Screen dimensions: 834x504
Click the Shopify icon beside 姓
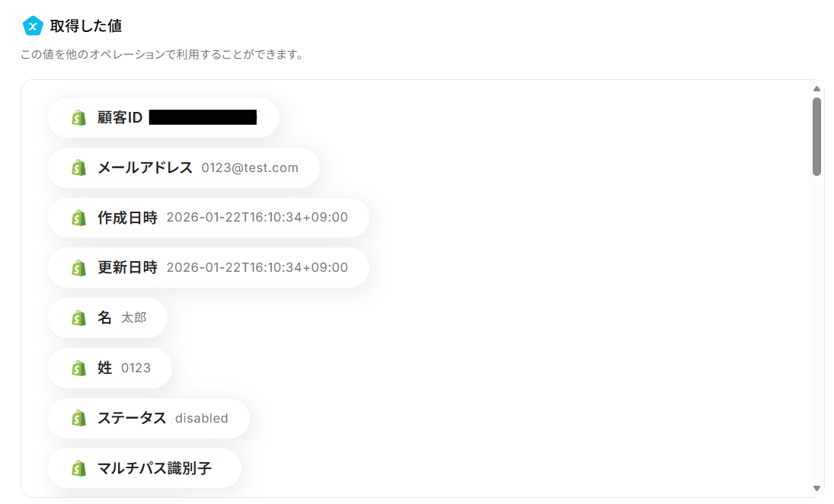click(78, 368)
